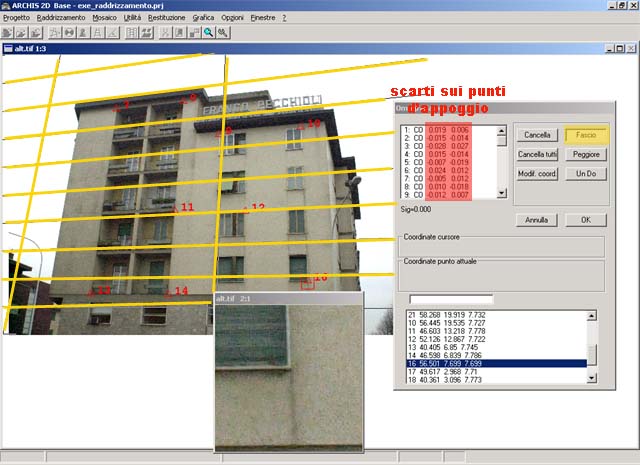Click the Modif. coord button

point(537,174)
